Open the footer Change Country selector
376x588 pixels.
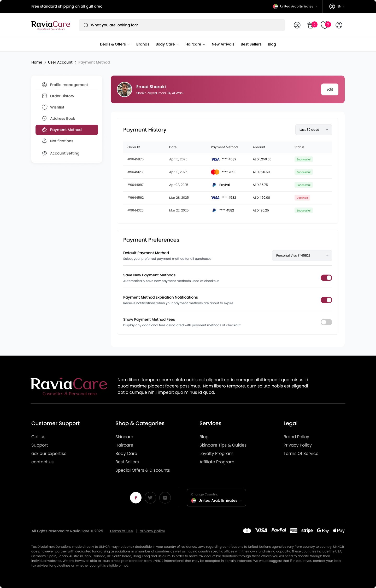[x=216, y=498]
